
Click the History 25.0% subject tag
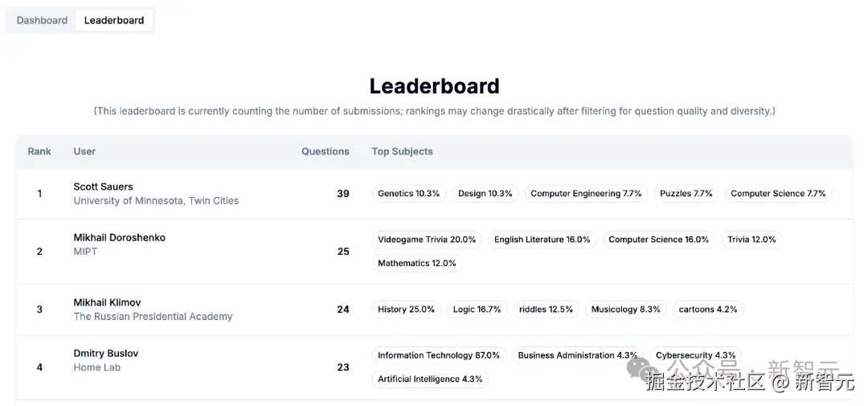coord(406,310)
